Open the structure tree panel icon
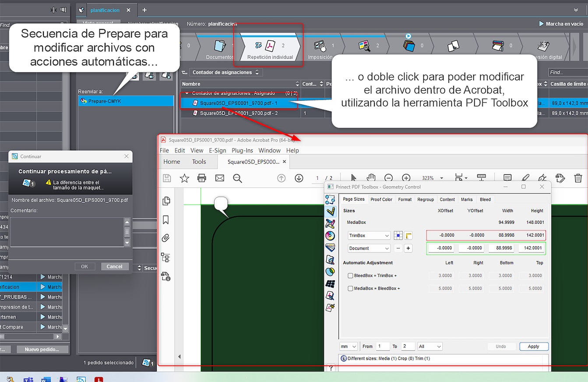The height and width of the screenshot is (382, 588). [166, 257]
